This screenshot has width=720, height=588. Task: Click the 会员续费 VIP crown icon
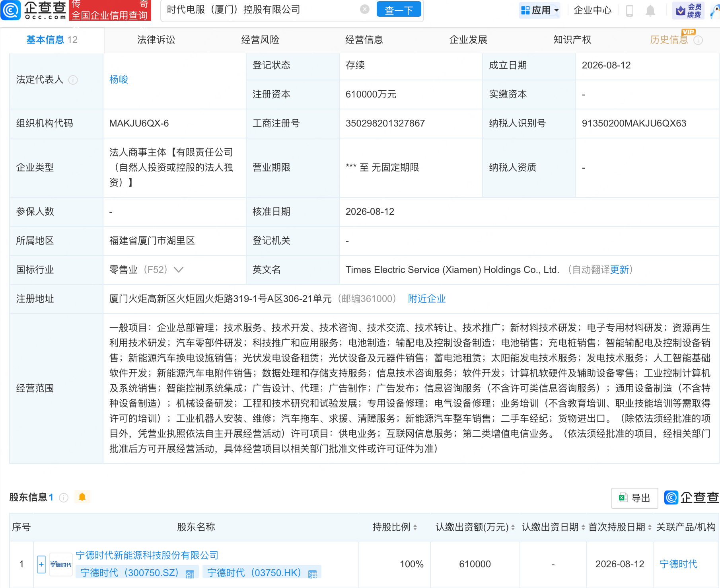point(688,10)
